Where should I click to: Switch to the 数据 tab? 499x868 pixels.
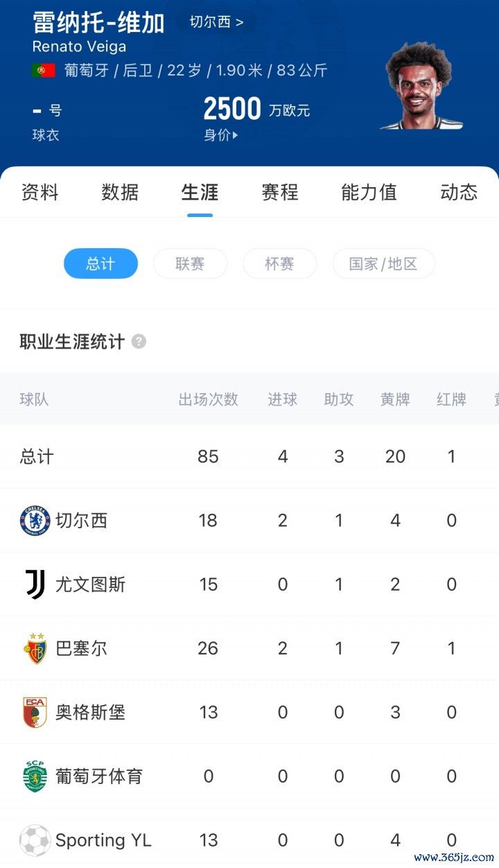point(120,192)
